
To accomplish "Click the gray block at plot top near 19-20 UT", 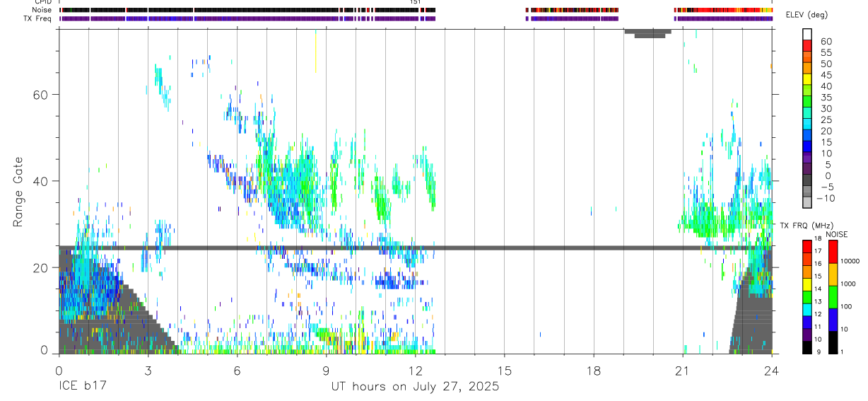I will coord(648,33).
